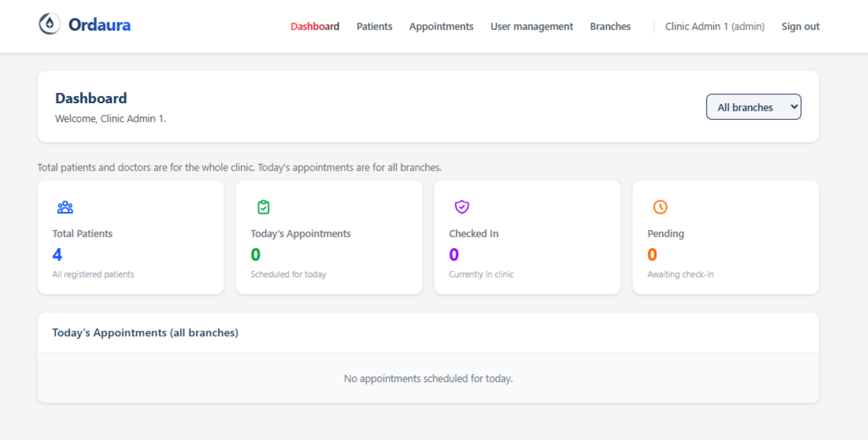Navigate to the Appointments page

441,27
